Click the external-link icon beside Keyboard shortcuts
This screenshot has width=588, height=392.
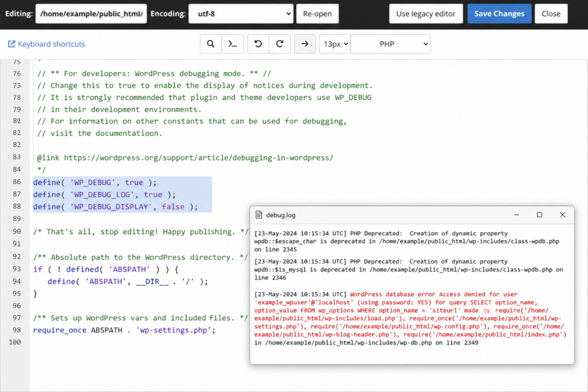11,44
